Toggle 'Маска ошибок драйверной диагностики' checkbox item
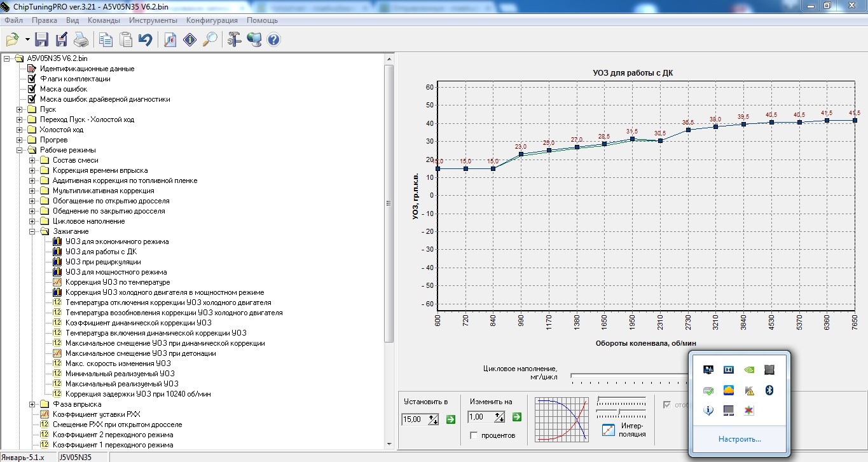 click(x=32, y=99)
